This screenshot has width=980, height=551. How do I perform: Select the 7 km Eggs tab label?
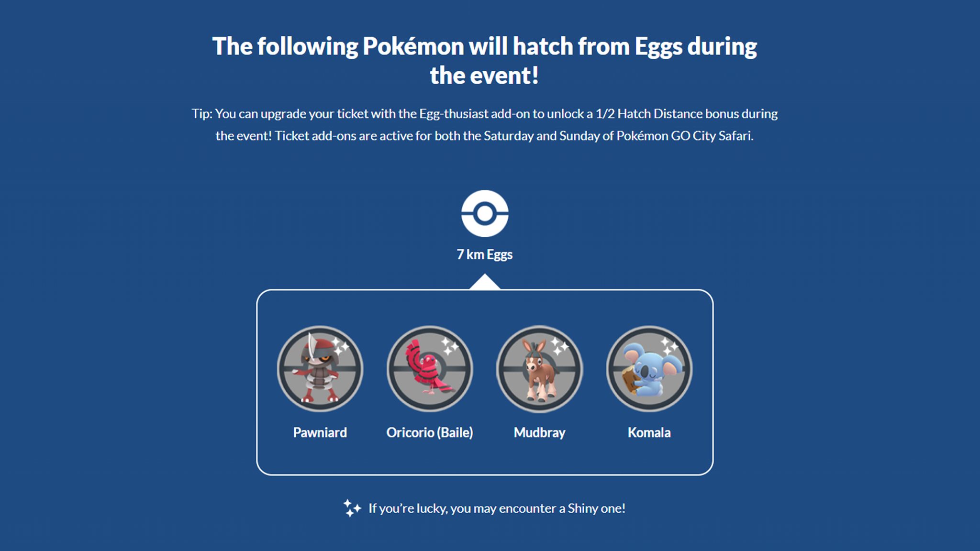pos(485,254)
